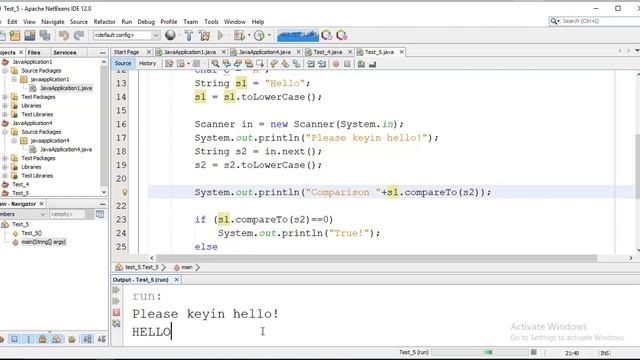
Task: Click the run progress bar in status bar
Action: pos(480,352)
